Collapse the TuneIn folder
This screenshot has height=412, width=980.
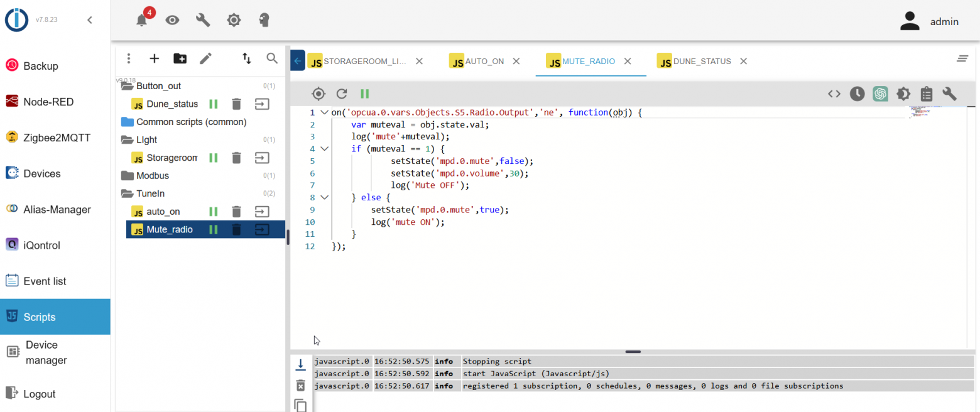point(126,193)
